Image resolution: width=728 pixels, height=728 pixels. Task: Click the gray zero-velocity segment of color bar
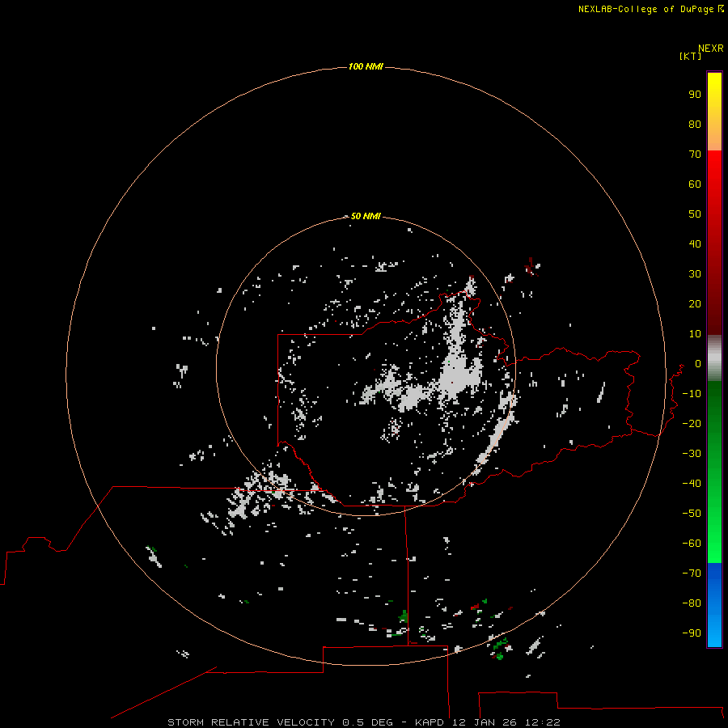coord(714,358)
